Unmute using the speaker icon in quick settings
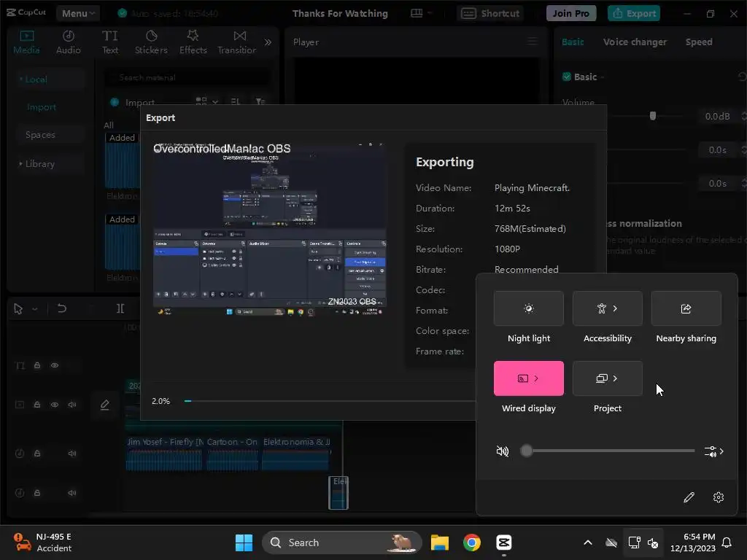Viewport: 747px width, 560px height. (x=502, y=451)
